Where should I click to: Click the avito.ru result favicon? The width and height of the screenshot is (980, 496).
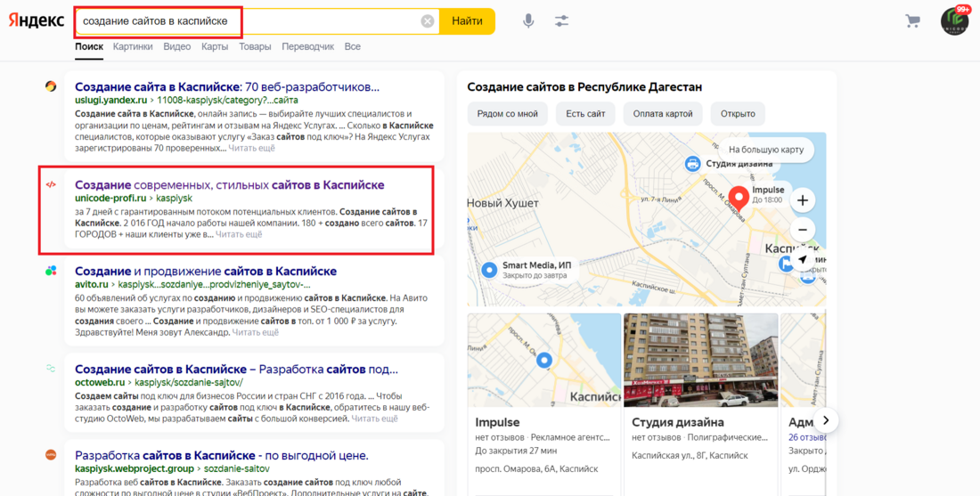51,271
